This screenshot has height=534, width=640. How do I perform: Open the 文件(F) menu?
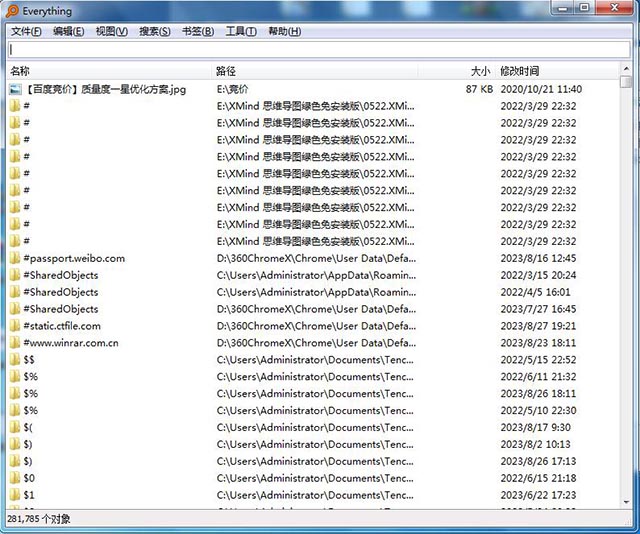click(26, 31)
